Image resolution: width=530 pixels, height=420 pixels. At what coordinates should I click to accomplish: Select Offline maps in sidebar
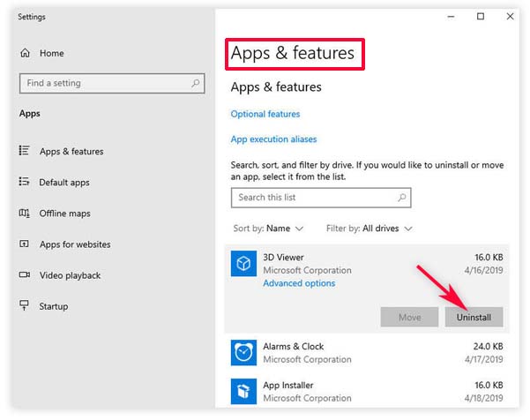(x=65, y=214)
